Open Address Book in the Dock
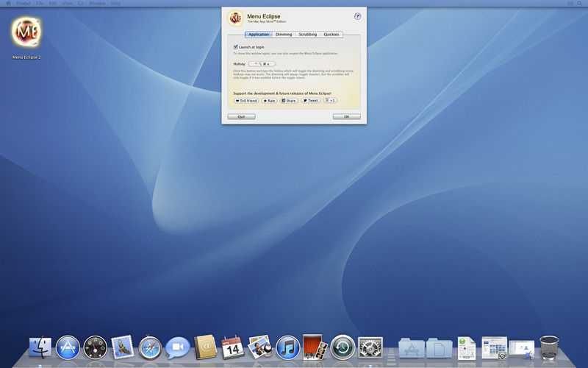Screen dimensions: 588x368 click(205, 347)
